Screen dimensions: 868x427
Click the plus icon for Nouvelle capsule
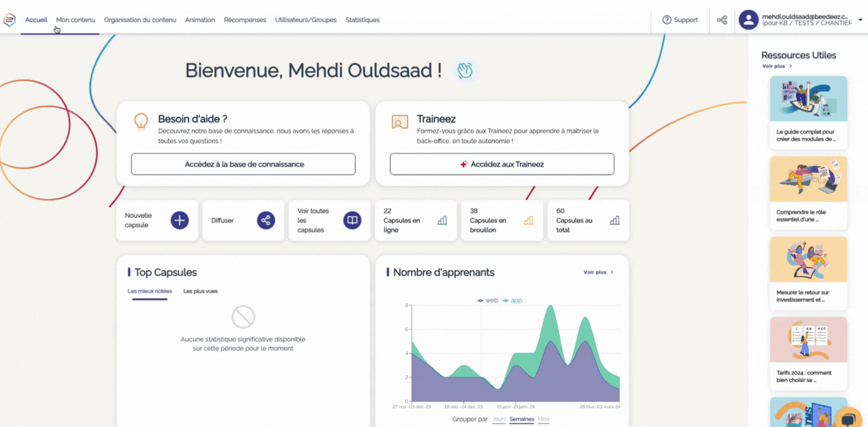point(179,220)
